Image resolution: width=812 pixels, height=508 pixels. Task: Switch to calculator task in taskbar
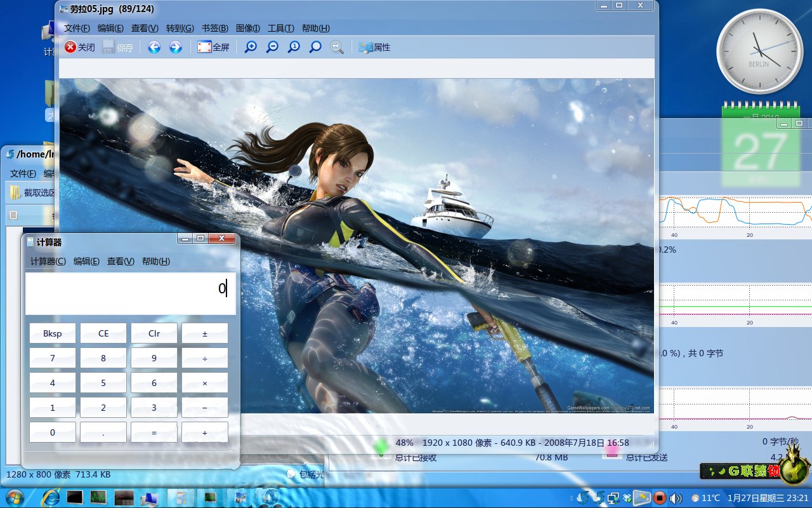point(181,498)
